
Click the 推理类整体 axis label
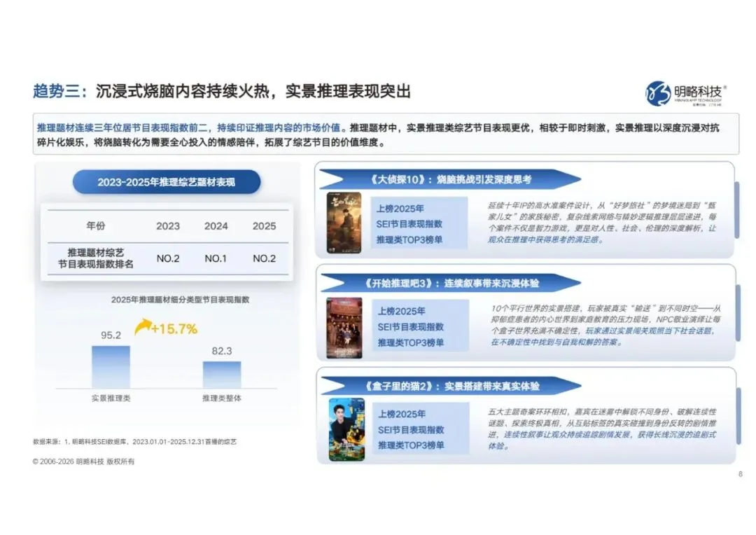click(x=222, y=398)
